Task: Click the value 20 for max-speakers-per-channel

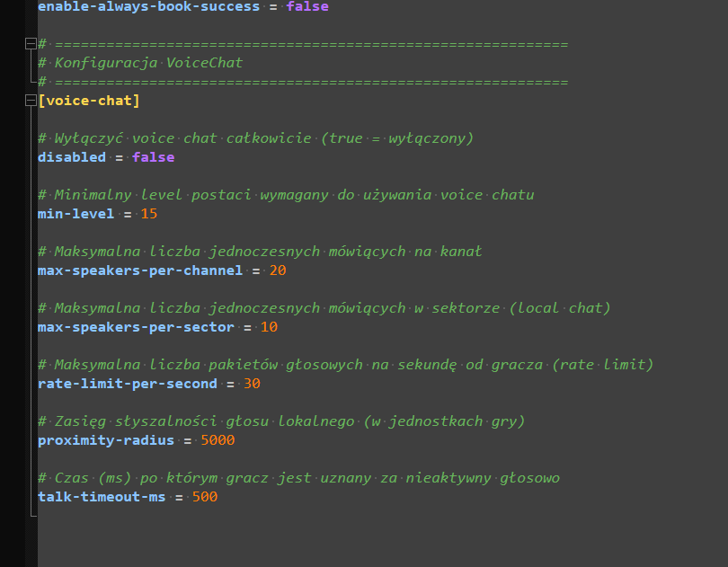Action: click(278, 270)
